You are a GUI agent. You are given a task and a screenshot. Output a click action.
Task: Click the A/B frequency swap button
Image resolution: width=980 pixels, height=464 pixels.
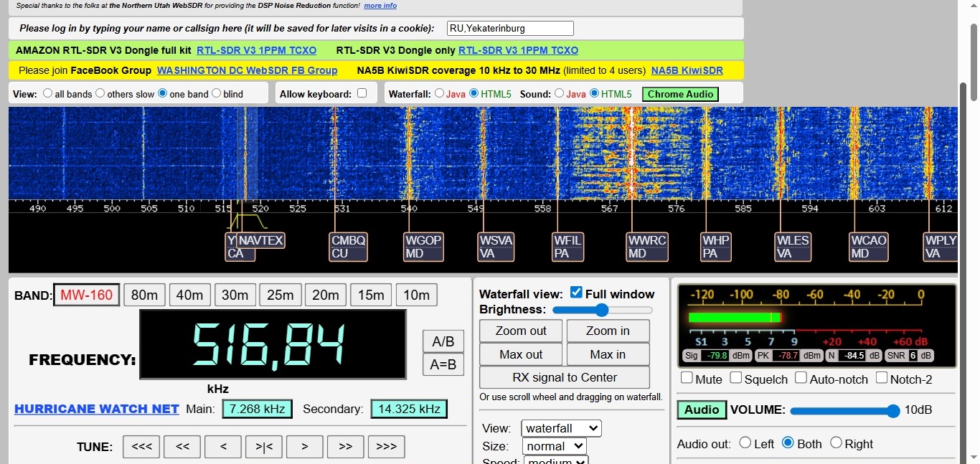click(x=443, y=341)
